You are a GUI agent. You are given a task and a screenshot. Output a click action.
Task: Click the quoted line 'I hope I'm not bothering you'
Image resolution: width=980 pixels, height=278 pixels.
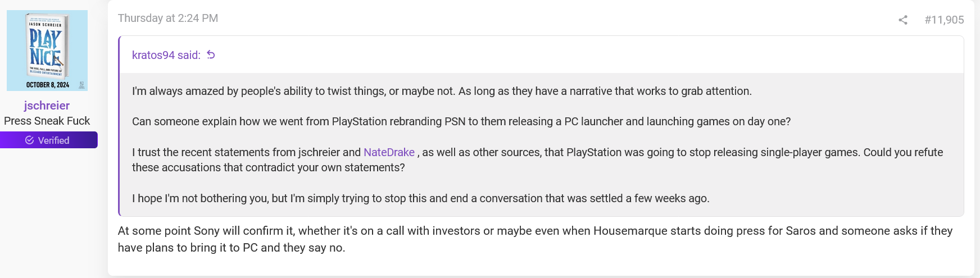tap(420, 198)
